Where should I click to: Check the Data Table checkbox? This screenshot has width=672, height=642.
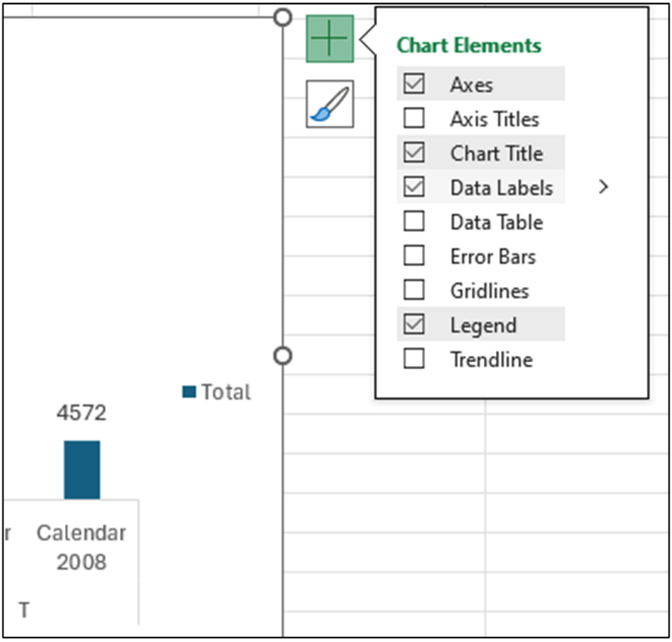414,221
